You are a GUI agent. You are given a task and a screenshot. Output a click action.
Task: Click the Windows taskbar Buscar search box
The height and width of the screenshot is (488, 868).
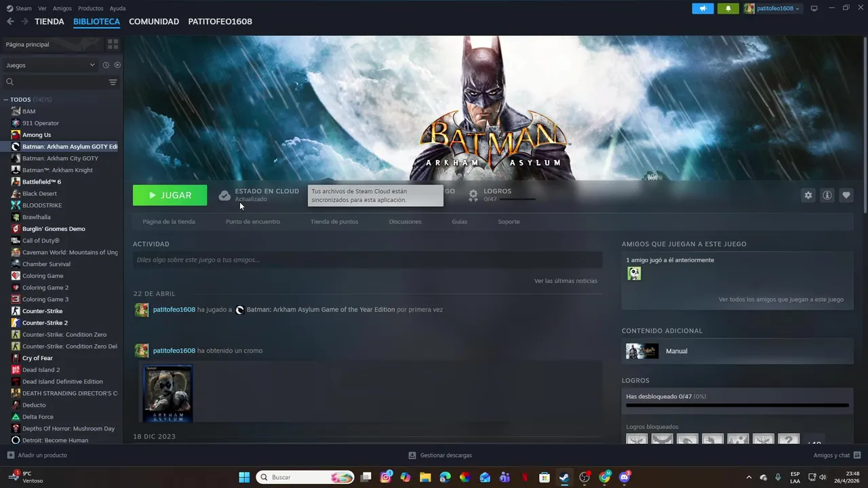coord(305,477)
